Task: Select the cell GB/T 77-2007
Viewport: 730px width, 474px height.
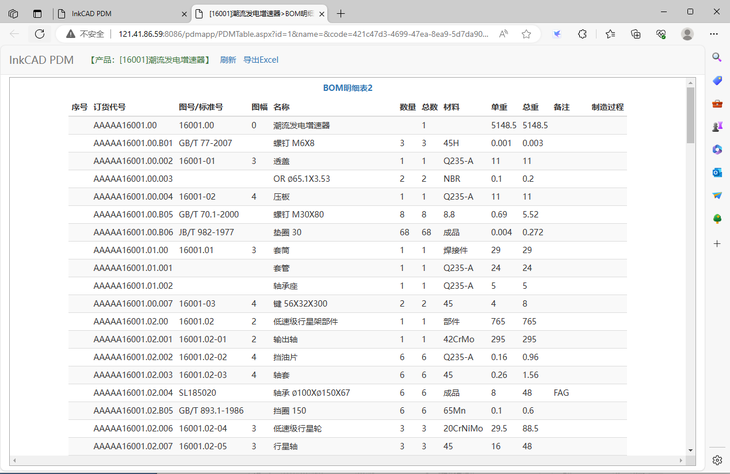Action: pyautogui.click(x=205, y=143)
